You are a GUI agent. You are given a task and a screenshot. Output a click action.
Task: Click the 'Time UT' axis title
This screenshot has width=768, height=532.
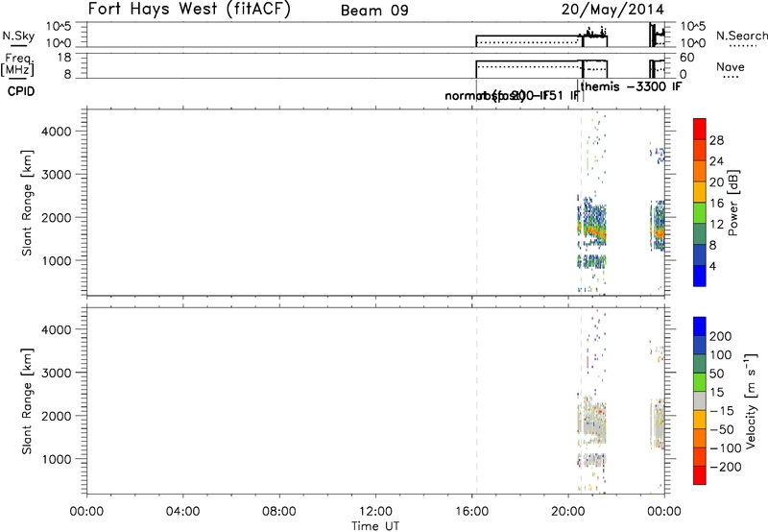(x=375, y=526)
